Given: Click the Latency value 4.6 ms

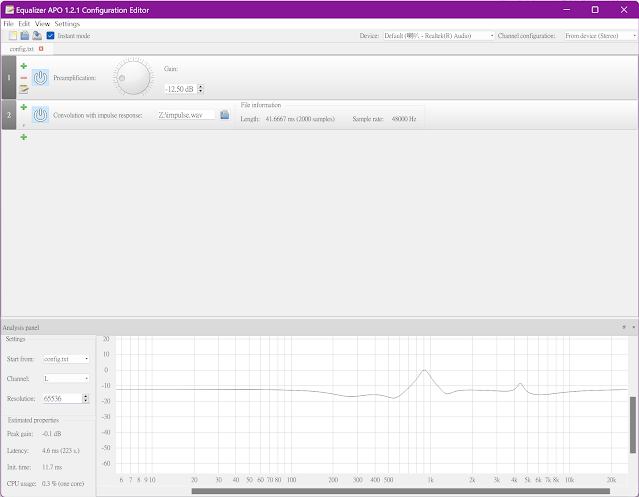Looking at the screenshot, I should click(61, 451).
